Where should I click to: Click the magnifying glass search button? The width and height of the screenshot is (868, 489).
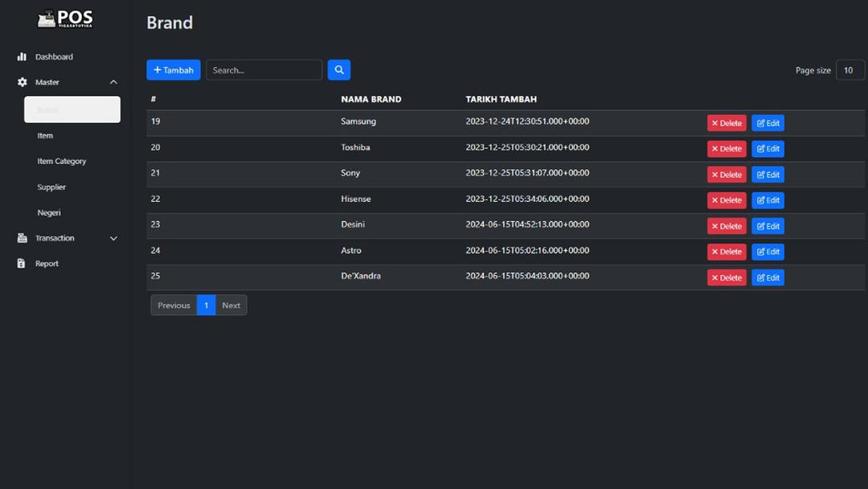(x=338, y=70)
